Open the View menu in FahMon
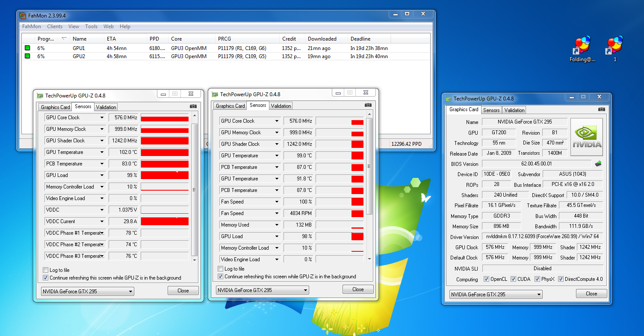The height and width of the screenshot is (336, 644). pos(74,27)
